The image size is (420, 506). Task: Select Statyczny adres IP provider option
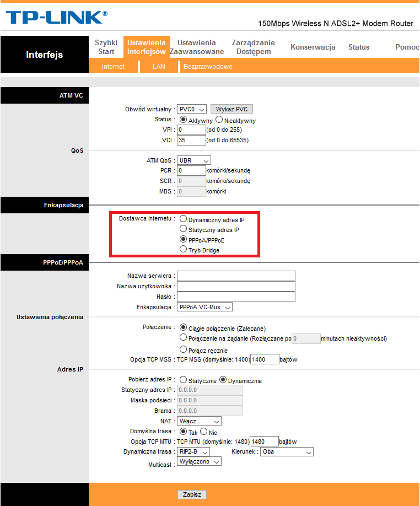(x=184, y=229)
